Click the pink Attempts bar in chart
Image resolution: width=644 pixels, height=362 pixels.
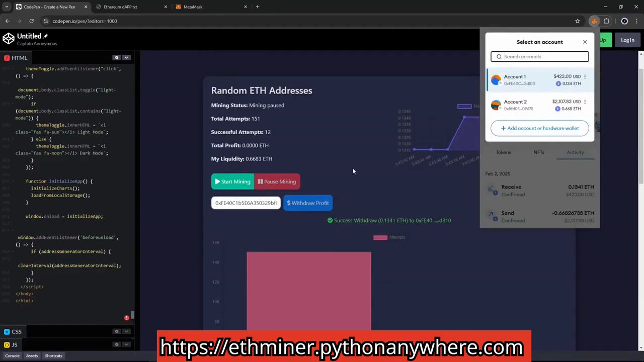[x=309, y=291]
